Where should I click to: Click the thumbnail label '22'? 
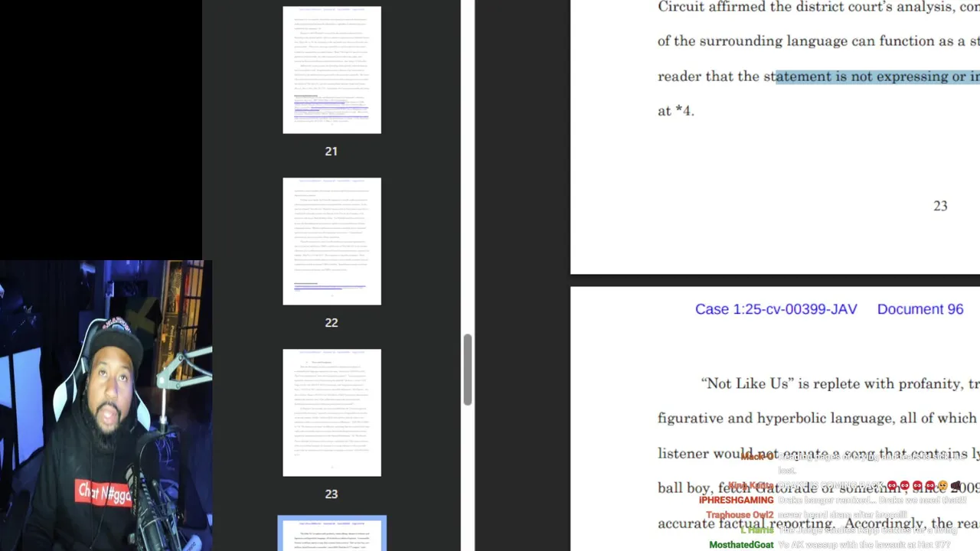click(331, 323)
